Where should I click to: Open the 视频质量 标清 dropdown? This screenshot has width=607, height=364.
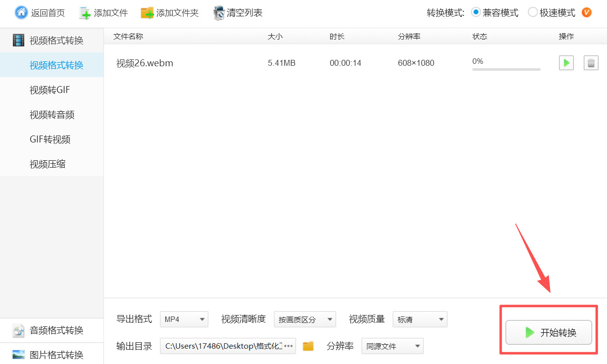click(x=420, y=319)
